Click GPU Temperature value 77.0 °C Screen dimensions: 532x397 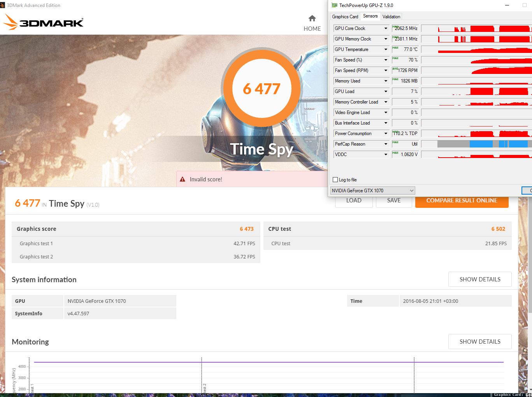coord(405,49)
